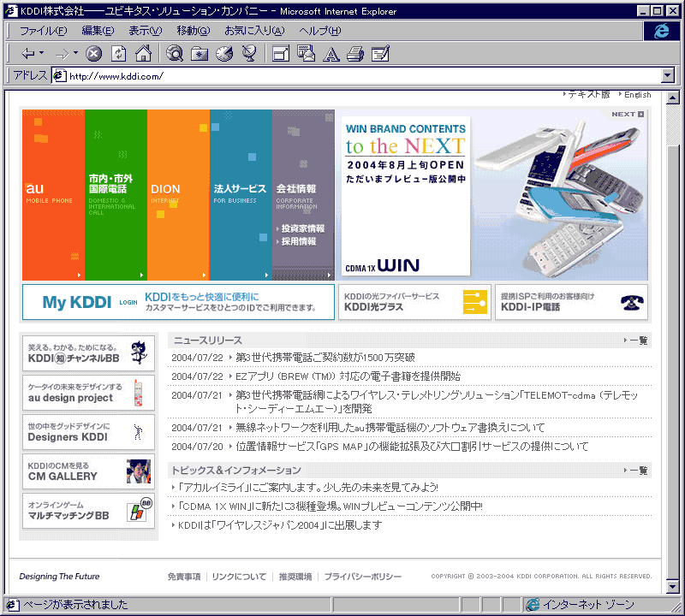Click the Forward arrow toolbar icon
Screen dimensions: 685x616
[x=63, y=54]
